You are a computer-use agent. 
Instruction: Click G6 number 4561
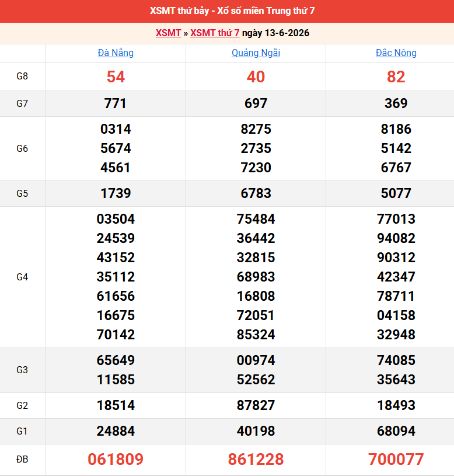coord(116,168)
